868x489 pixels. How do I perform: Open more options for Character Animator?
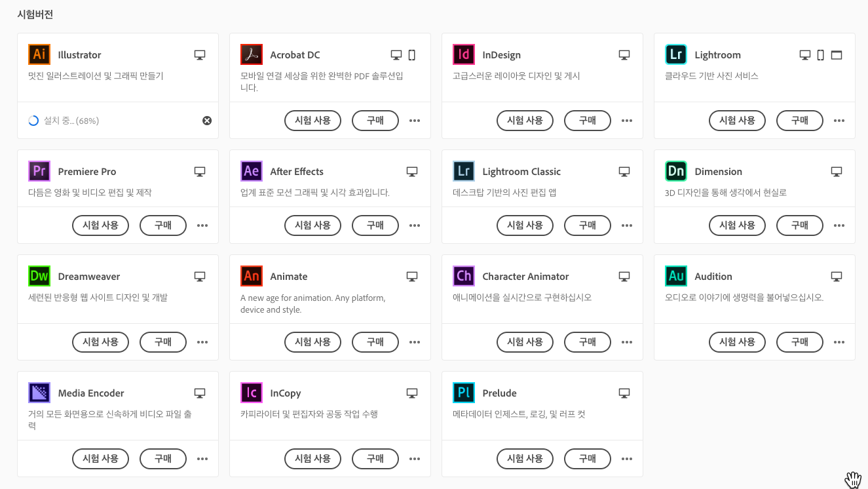click(x=627, y=342)
